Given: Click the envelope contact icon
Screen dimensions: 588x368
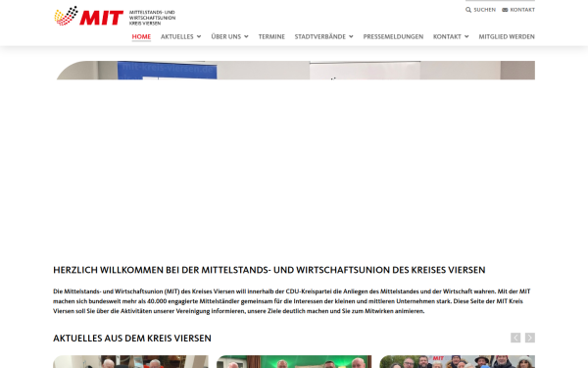Looking at the screenshot, I should [x=505, y=10].
